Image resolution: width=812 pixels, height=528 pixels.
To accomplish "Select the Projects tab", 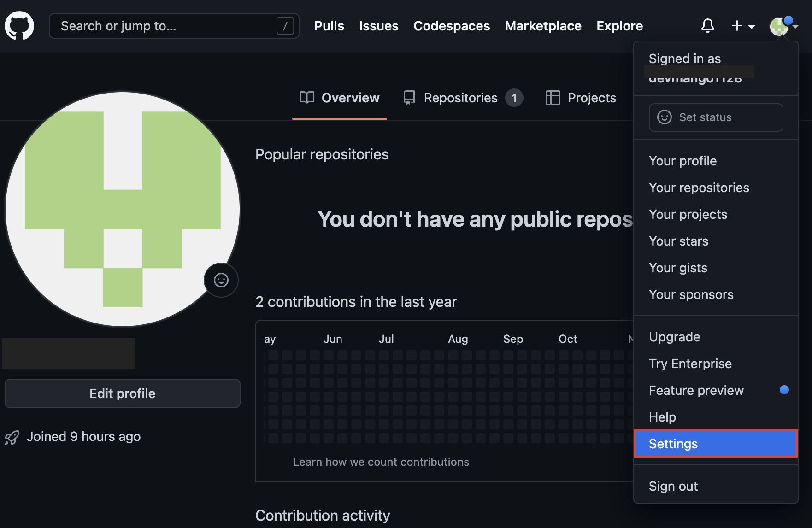I will click(581, 98).
